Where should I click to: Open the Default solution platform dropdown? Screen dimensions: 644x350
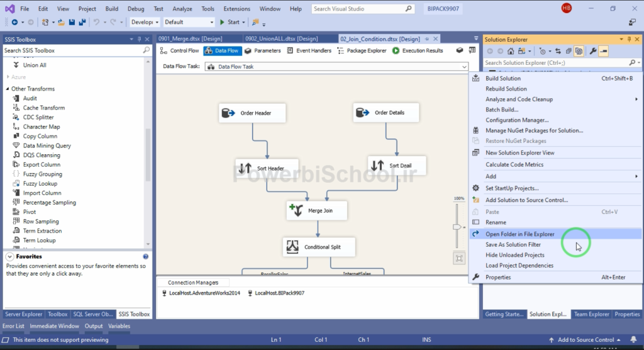tap(189, 22)
